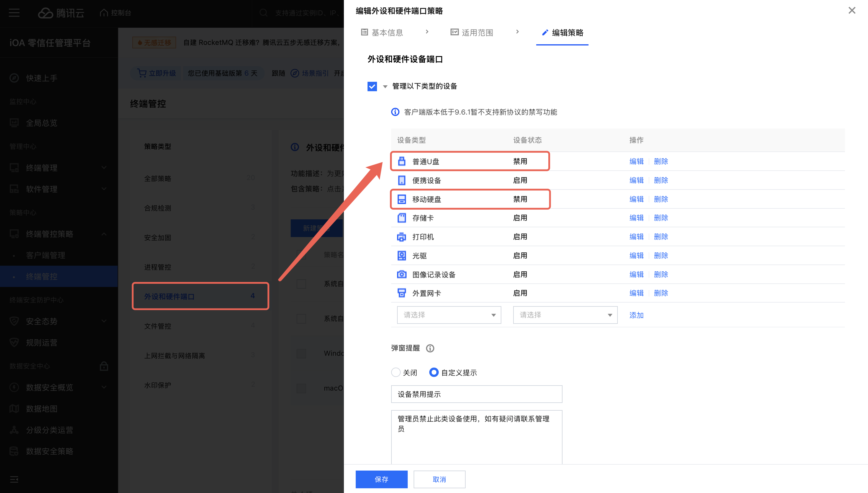Switch to the 基本信息 step tab
The image size is (868, 493).
[382, 32]
